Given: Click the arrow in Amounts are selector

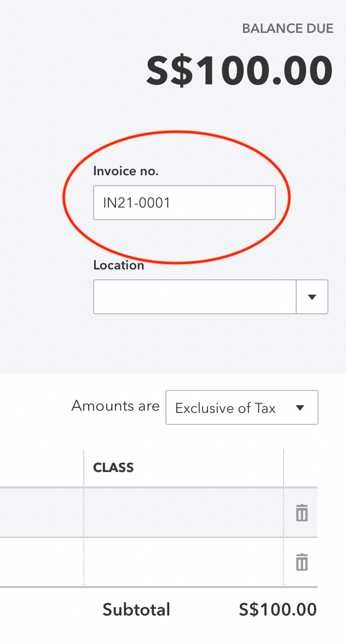Looking at the screenshot, I should (x=299, y=407).
